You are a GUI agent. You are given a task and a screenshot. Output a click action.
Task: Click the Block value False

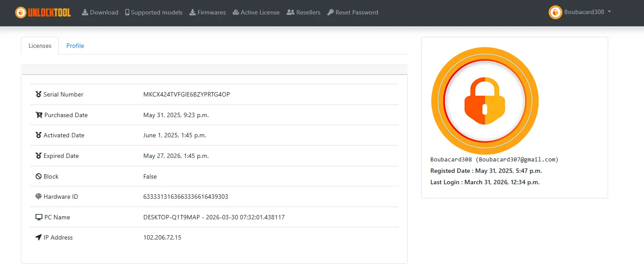[150, 176]
